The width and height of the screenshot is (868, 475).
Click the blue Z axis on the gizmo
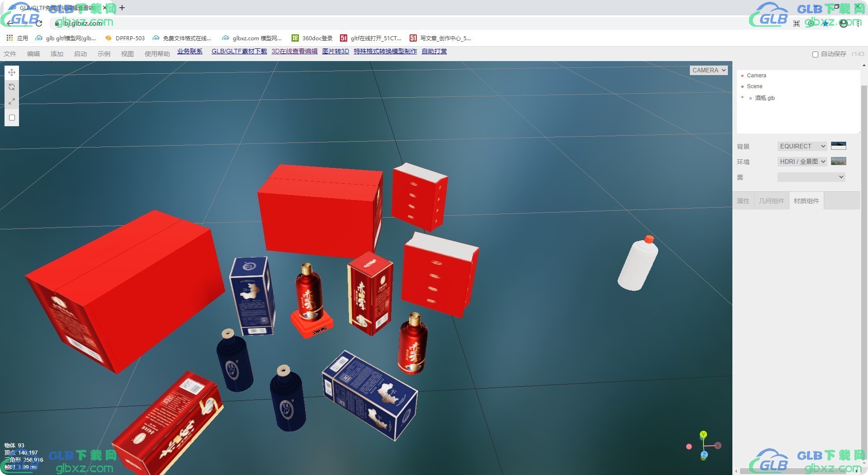pyautogui.click(x=704, y=455)
